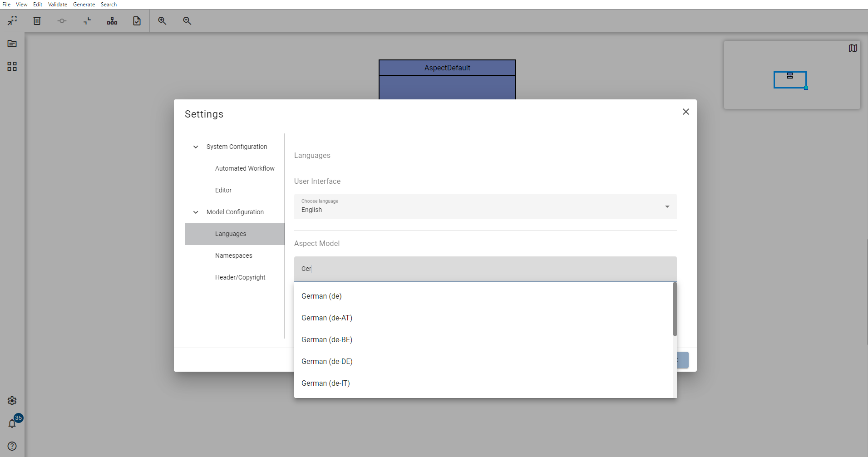Click the format model hierarchy icon
The height and width of the screenshot is (457, 868).
(112, 21)
